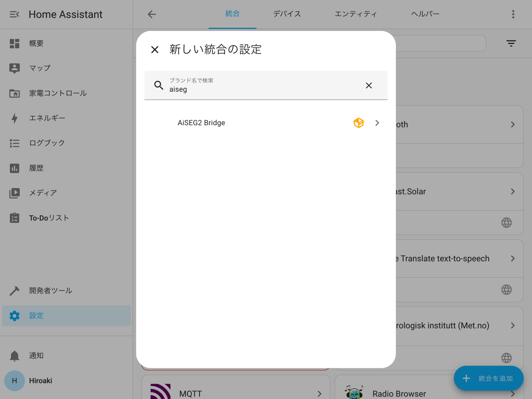The height and width of the screenshot is (399, 532).
Task: Click the globe icon under Translate text-to-speech
Action: pyautogui.click(x=506, y=290)
